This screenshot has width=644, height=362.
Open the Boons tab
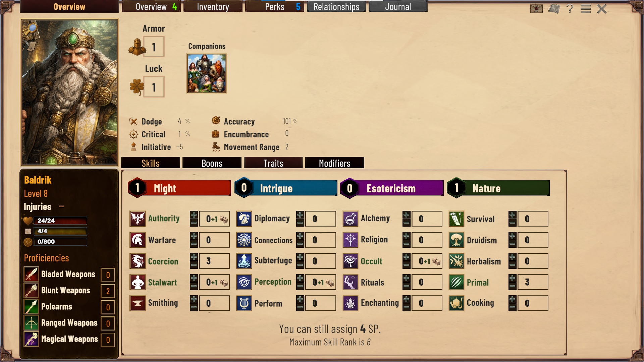pyautogui.click(x=212, y=163)
